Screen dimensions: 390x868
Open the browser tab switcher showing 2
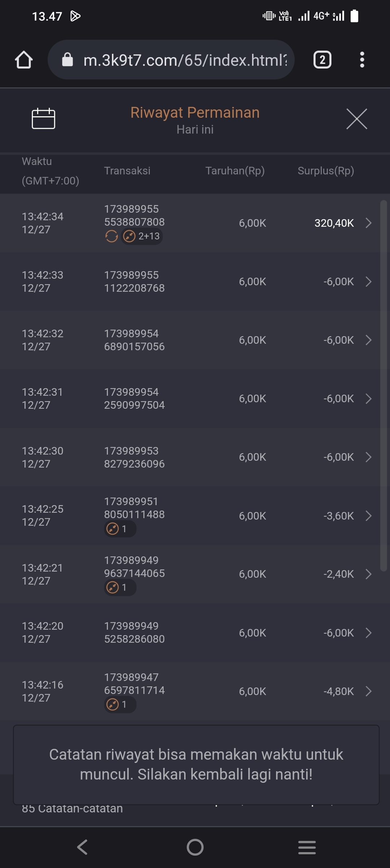point(322,60)
